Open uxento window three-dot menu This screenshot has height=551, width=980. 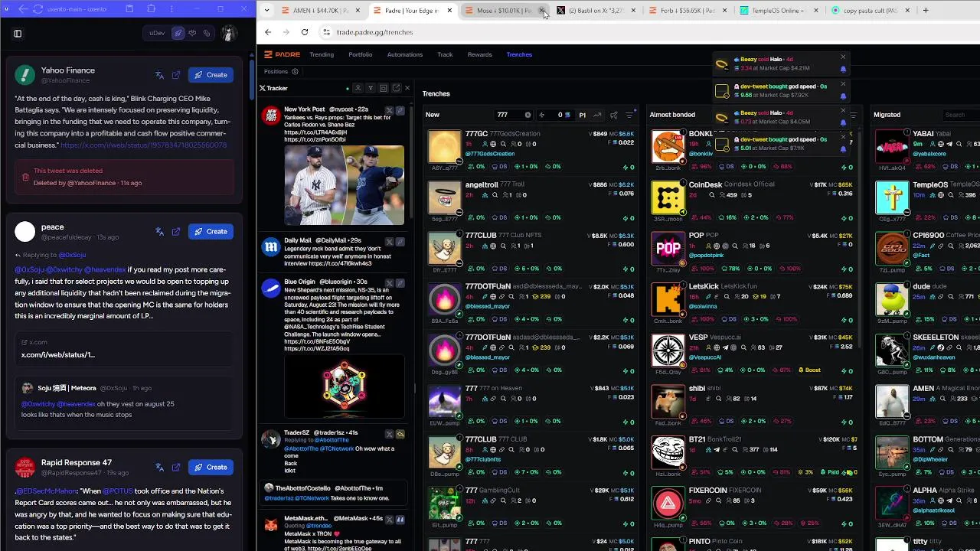[x=171, y=9]
